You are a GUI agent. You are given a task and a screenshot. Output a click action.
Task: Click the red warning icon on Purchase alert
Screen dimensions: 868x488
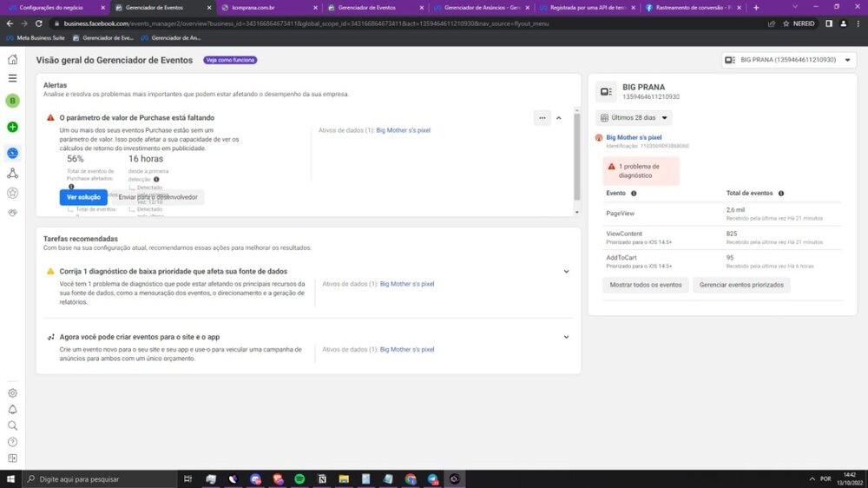point(50,117)
